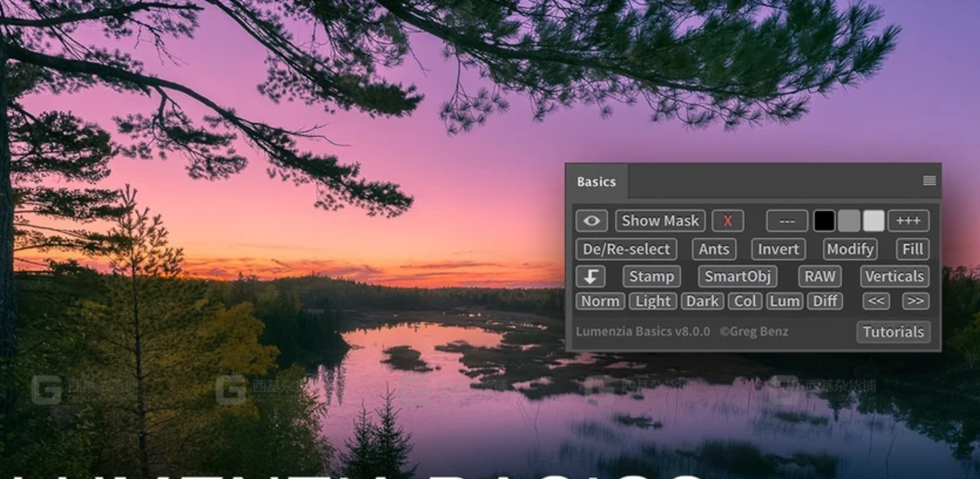Click the << previous button
Image resolution: width=980 pixels, height=479 pixels.
877,301
